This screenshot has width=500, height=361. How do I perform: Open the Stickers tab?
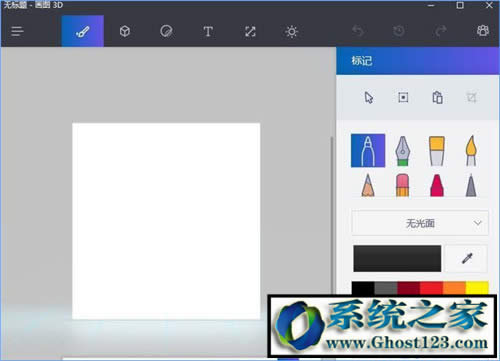click(166, 31)
